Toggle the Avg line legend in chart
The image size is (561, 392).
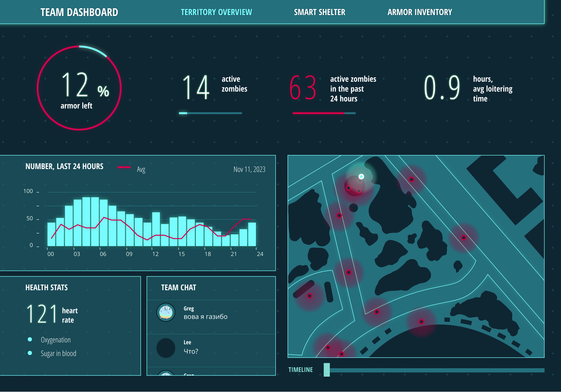tap(131, 169)
